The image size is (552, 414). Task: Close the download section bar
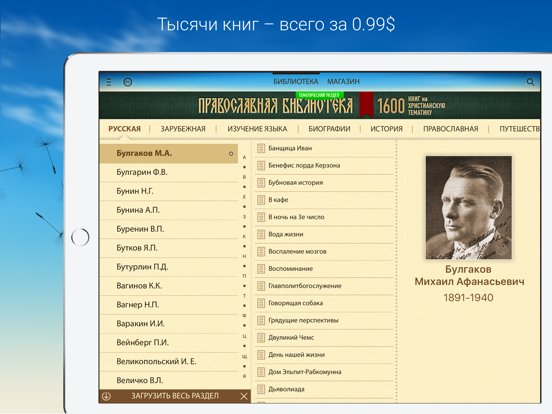(x=244, y=396)
